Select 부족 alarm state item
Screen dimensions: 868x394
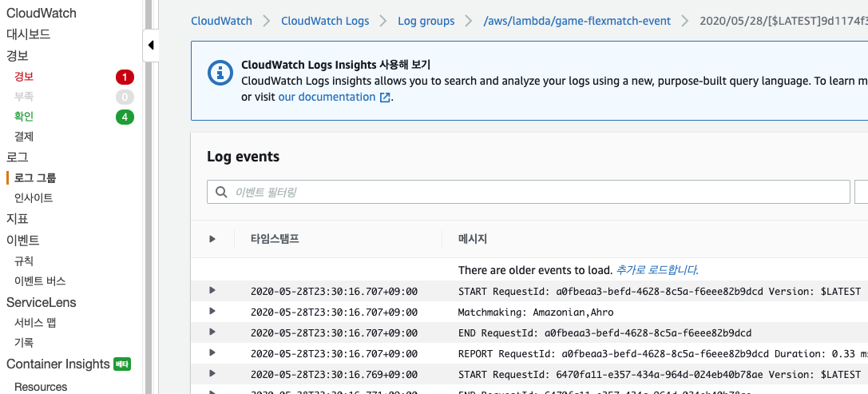[x=24, y=97]
